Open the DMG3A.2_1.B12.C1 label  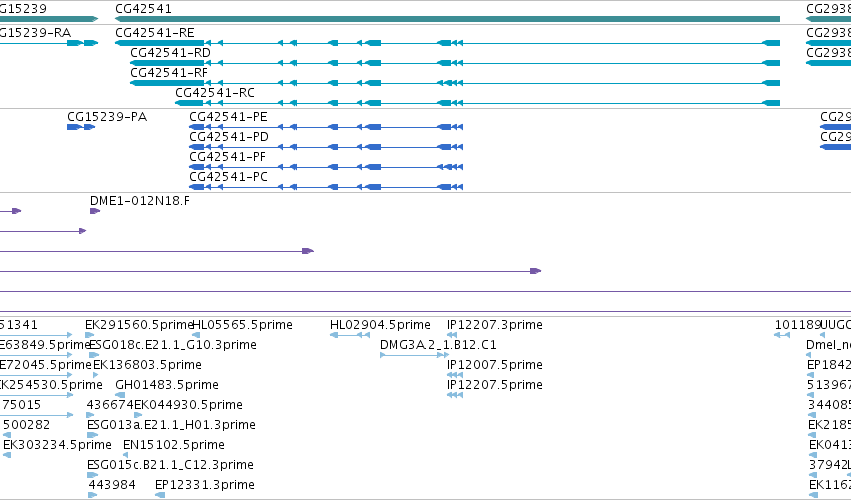(438, 345)
